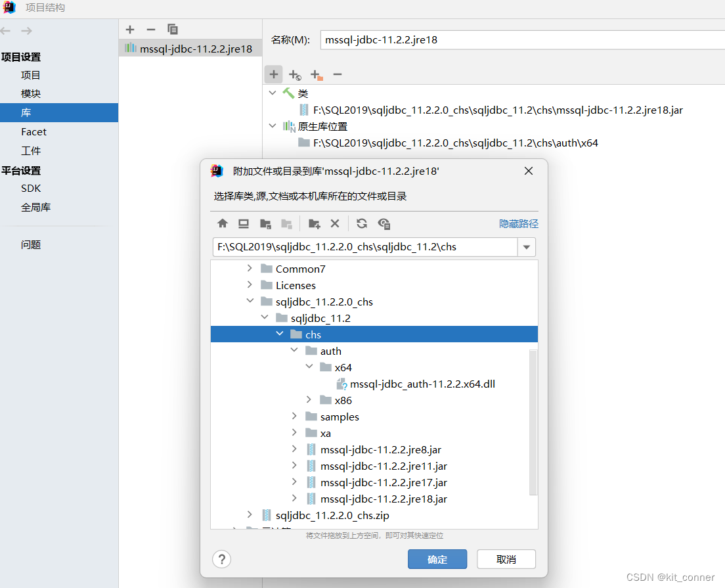The image size is (725, 588).
Task: Jump to project directory icon
Action: 265,224
